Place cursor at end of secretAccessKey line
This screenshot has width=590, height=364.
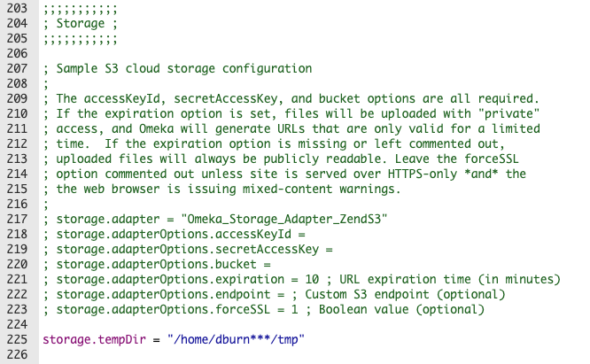click(x=333, y=250)
